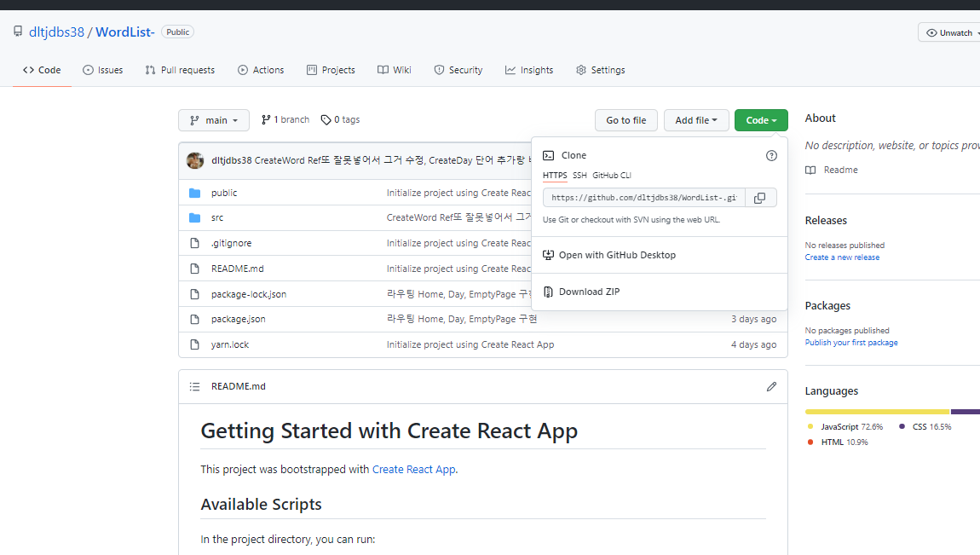Click the Readme book icon in About
980x555 pixels.
tap(810, 170)
